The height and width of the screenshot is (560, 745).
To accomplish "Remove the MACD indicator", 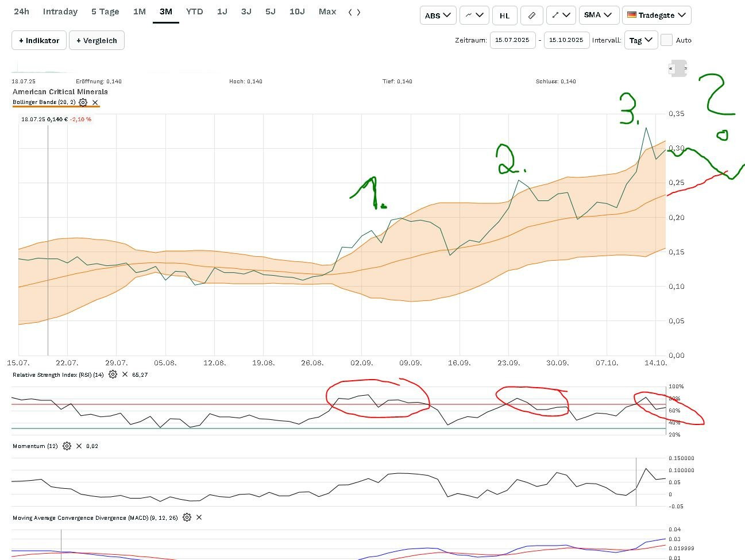I will coord(199,517).
